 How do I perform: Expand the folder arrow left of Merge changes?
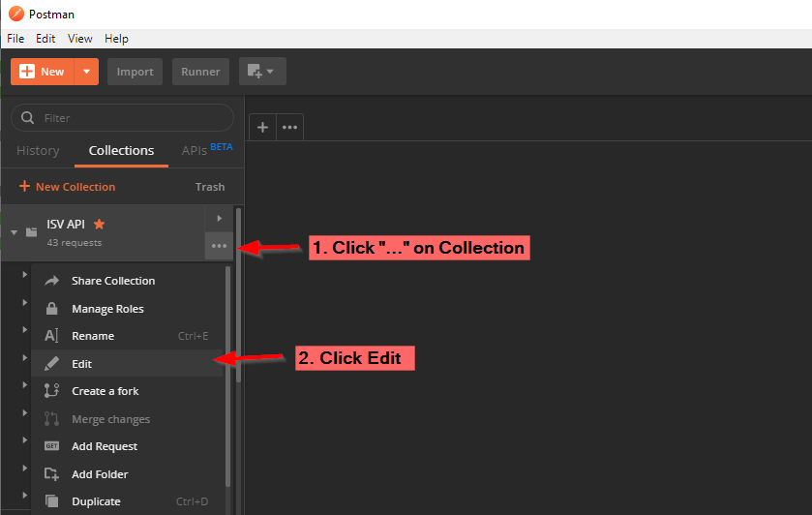point(24,413)
